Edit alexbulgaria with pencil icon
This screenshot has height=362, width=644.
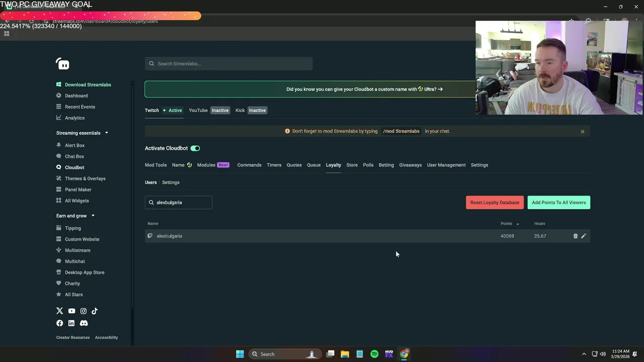coord(584,236)
